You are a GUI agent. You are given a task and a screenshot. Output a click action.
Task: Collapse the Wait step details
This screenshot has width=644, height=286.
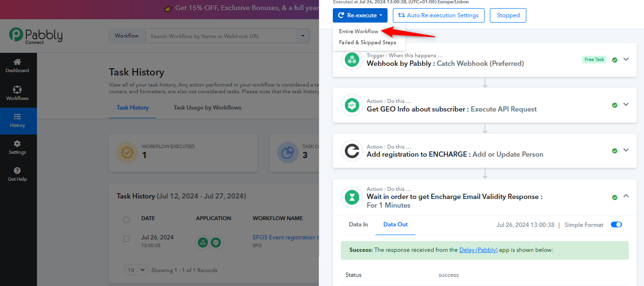[626, 196]
